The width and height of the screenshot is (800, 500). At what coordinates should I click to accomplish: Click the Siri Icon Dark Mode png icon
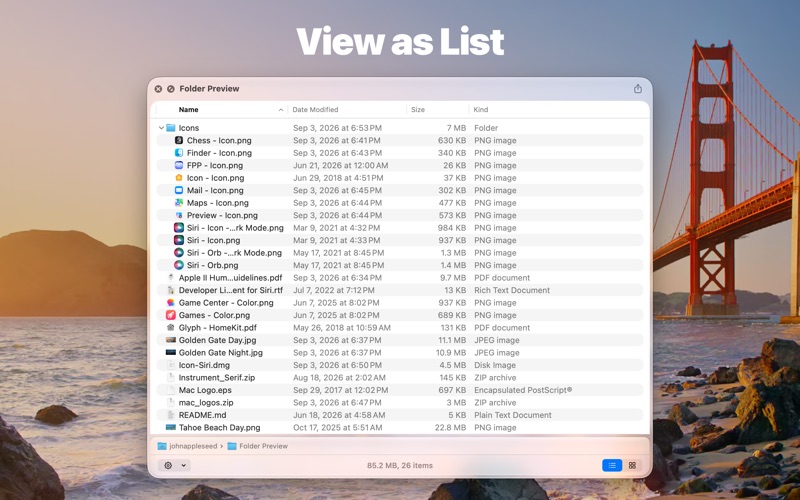(x=179, y=228)
